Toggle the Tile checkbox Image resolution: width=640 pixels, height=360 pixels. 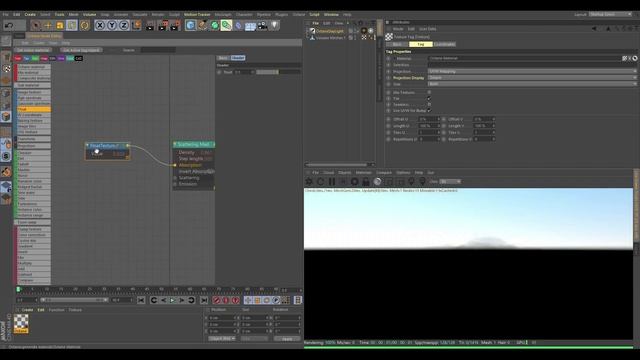[x=429, y=98]
